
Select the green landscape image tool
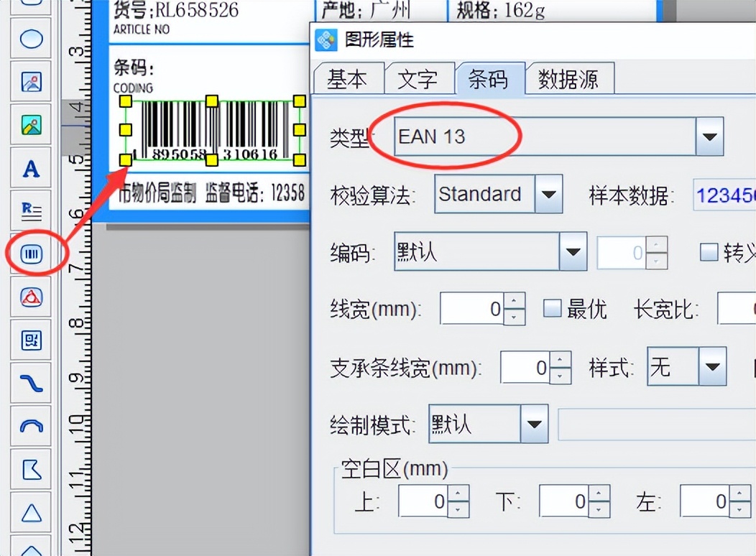32,125
